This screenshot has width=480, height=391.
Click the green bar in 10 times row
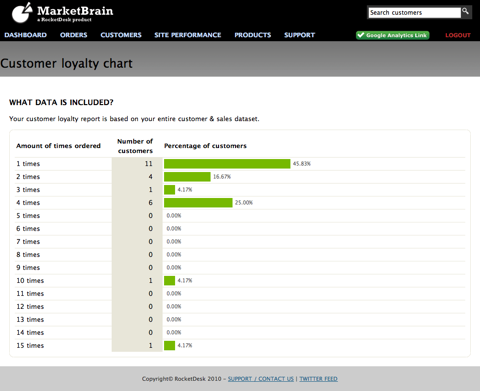169,281
